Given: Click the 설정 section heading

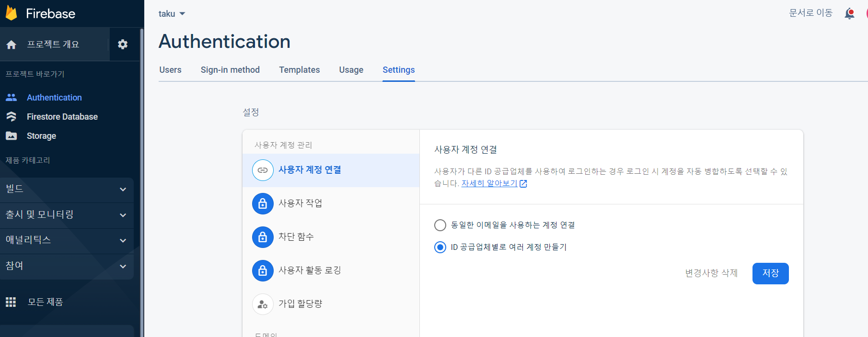Looking at the screenshot, I should (251, 112).
